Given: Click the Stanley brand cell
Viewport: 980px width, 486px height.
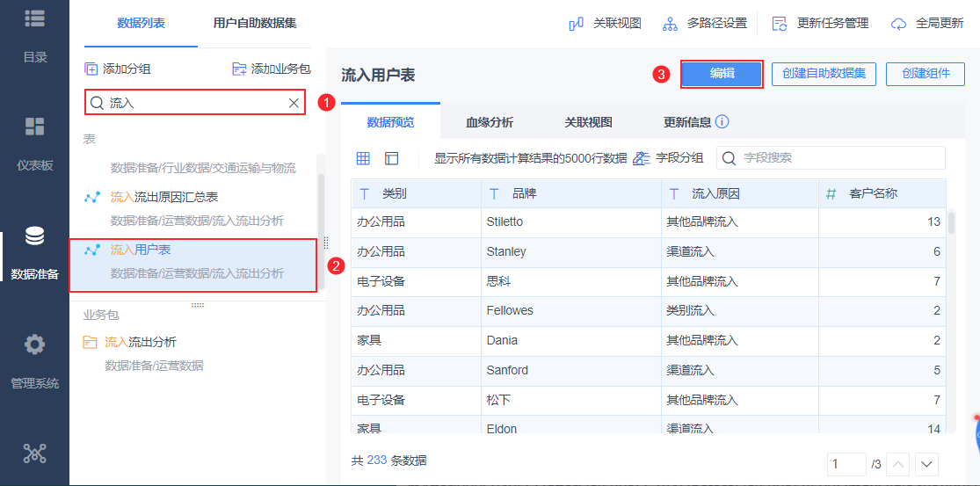Looking at the screenshot, I should (571, 251).
